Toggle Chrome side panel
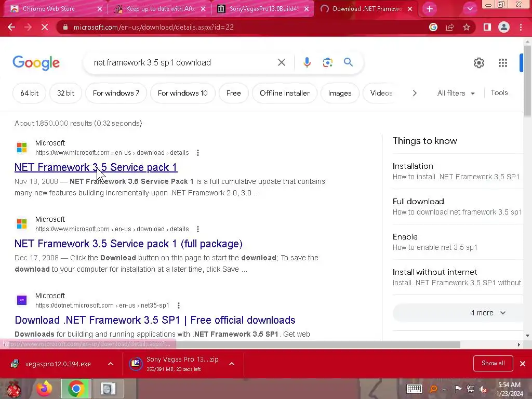This screenshot has height=399, width=532. point(487,27)
